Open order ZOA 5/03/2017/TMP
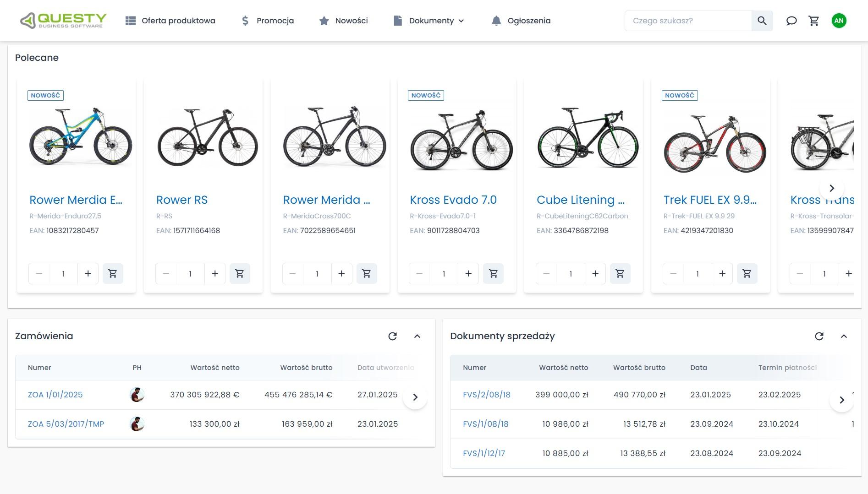This screenshot has width=868, height=494. click(x=66, y=424)
